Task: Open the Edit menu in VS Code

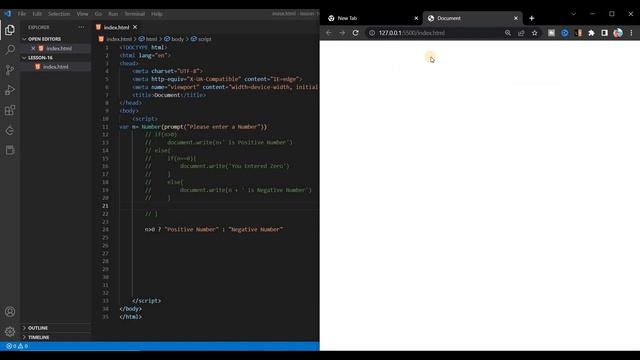Action: click(x=37, y=14)
